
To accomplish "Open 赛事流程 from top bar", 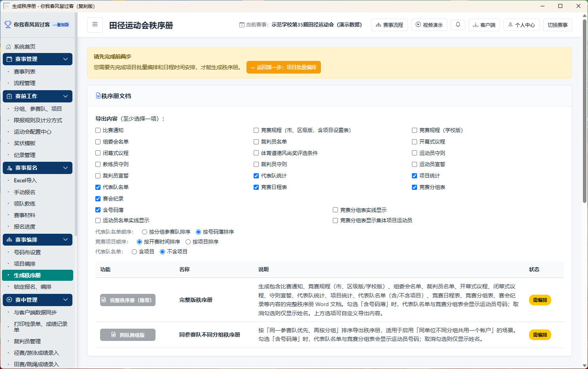I will tap(389, 25).
